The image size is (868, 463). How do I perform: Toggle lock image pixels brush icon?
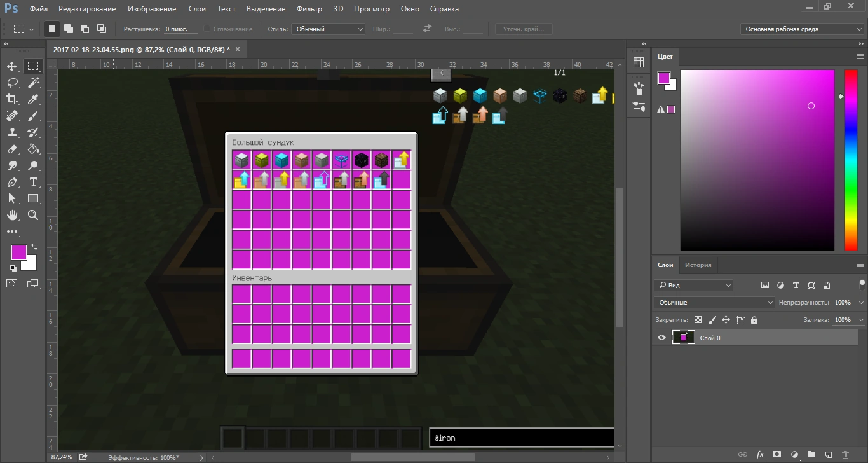coord(712,320)
